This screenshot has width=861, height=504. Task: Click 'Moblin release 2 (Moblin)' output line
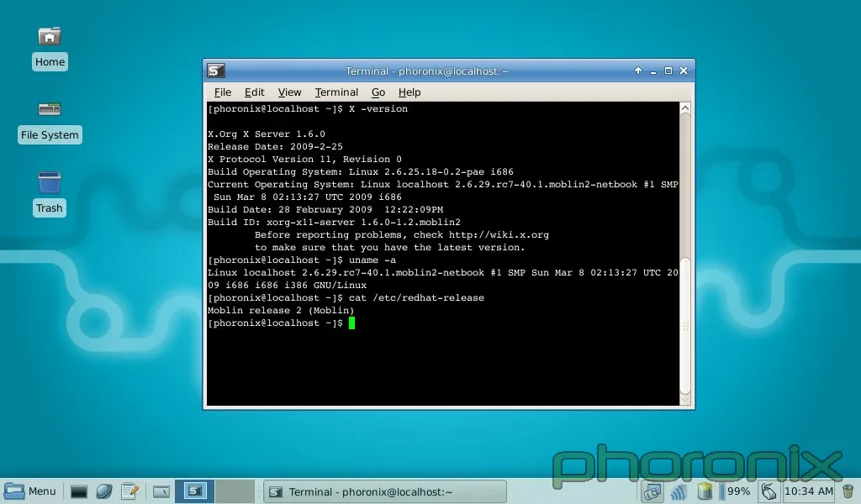(x=281, y=311)
